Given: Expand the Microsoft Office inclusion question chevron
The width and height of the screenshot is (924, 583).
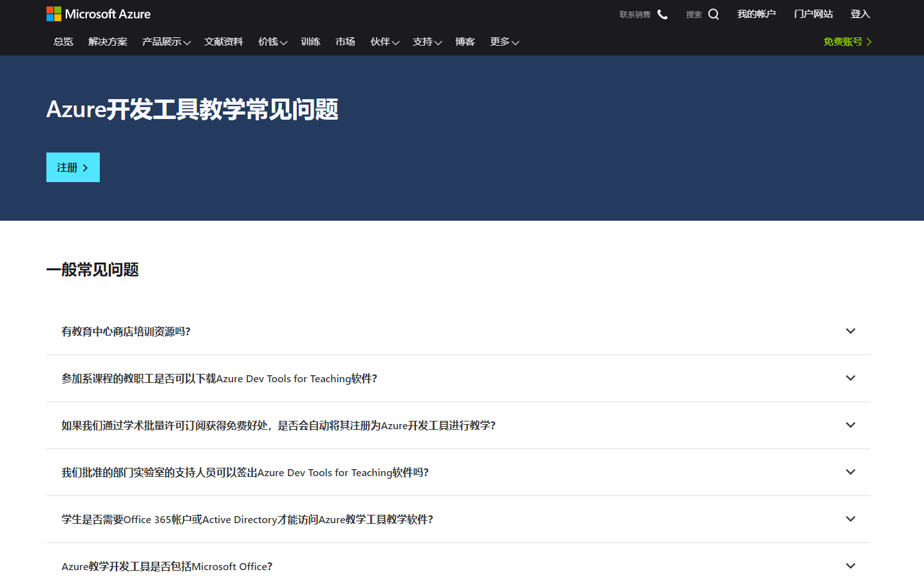Looking at the screenshot, I should click(850, 566).
